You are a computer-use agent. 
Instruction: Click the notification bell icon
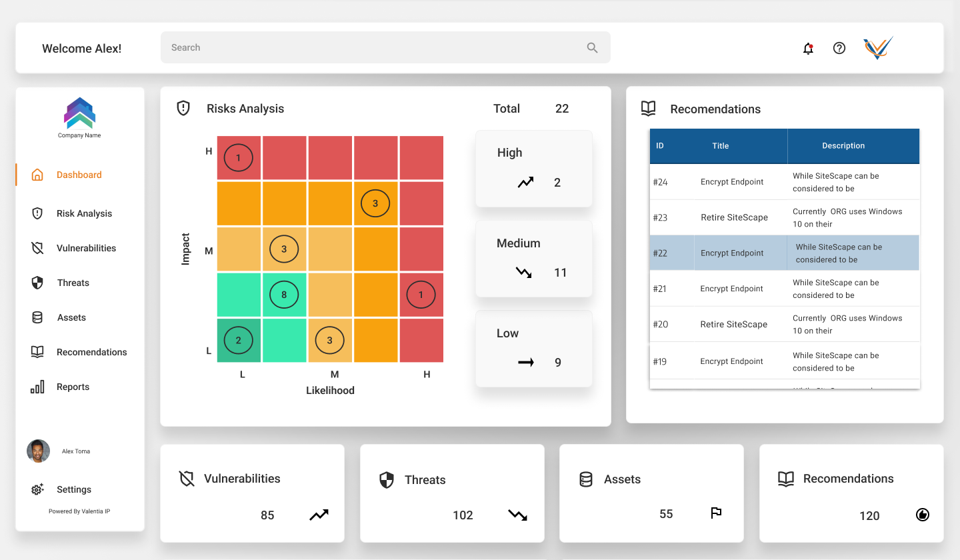808,48
